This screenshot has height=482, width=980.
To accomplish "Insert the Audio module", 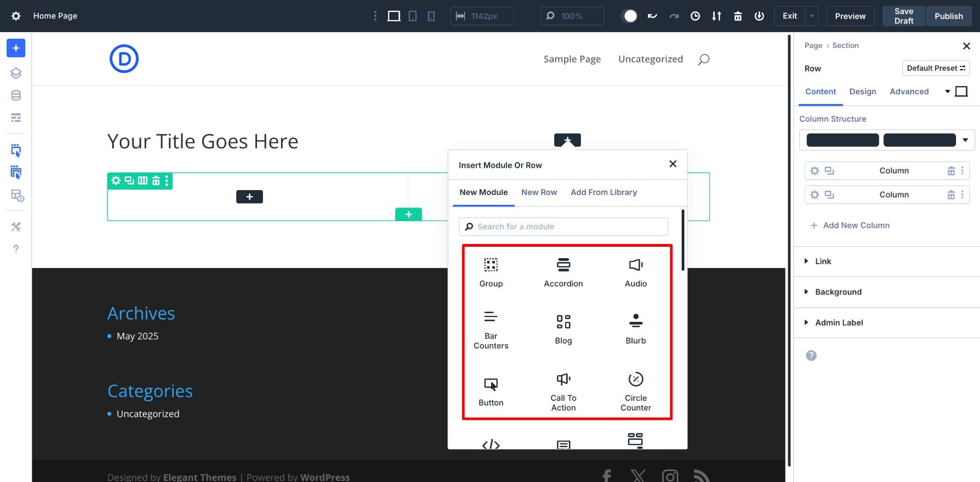I will tap(635, 272).
